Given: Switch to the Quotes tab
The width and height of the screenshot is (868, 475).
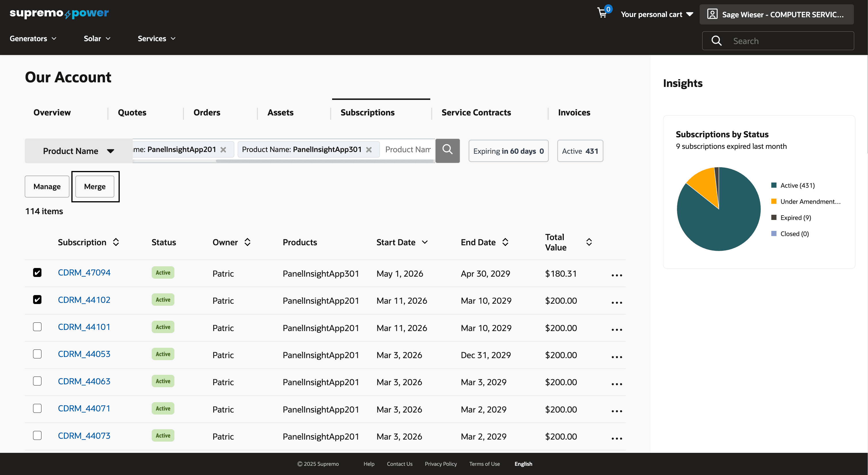Looking at the screenshot, I should [132, 112].
